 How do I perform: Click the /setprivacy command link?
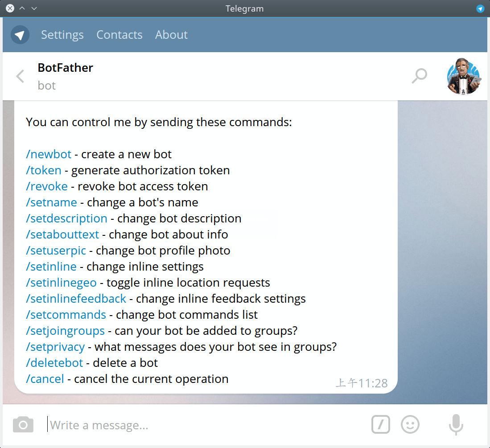pos(55,347)
